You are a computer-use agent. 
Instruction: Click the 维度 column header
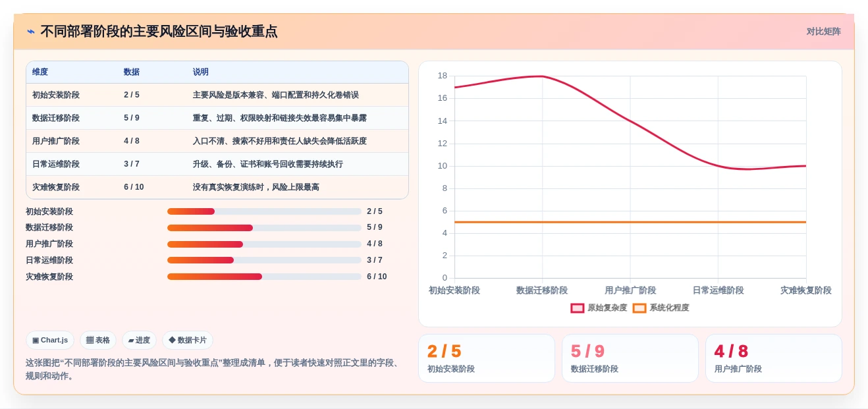[40, 72]
